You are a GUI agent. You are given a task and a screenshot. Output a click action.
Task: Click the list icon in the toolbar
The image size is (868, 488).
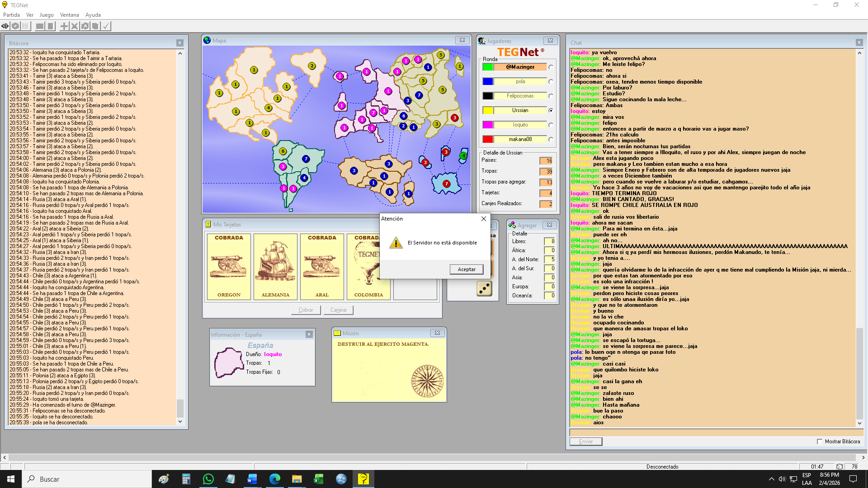(x=26, y=26)
